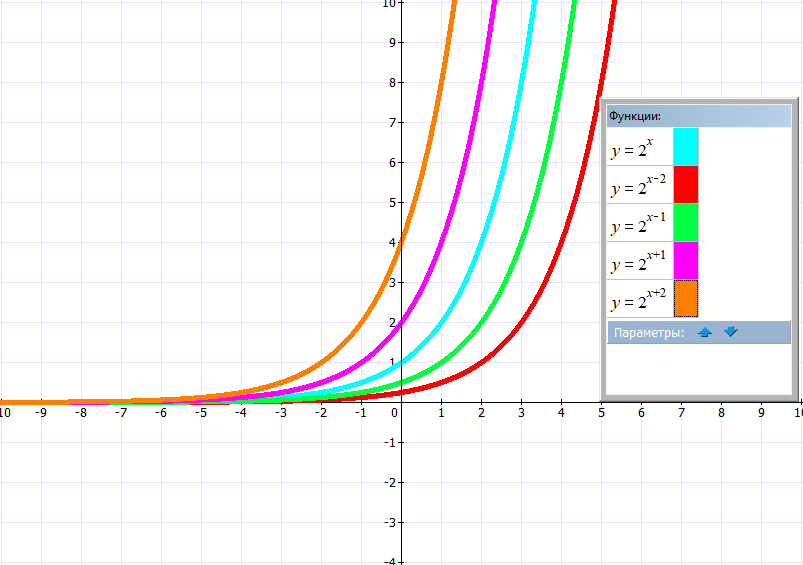The height and width of the screenshot is (565, 803).
Task: Select the function formula y = 2^(x+2)
Action: 638,299
